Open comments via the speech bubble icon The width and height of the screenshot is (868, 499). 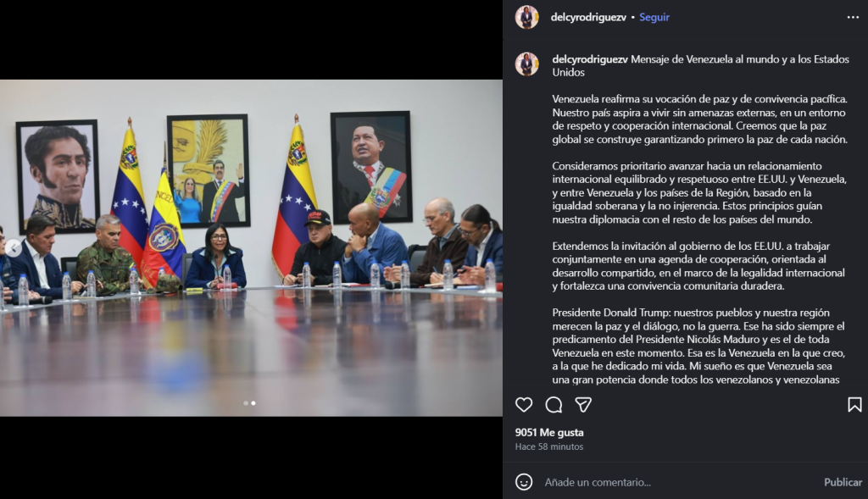(554, 405)
